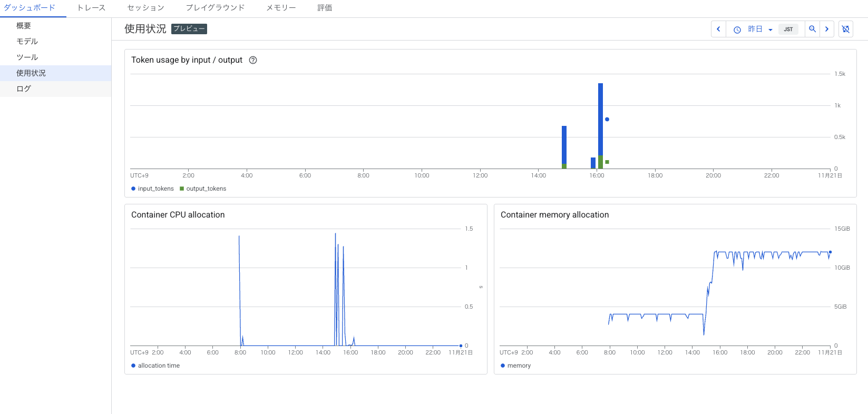Toggle input_tokens series in legend
This screenshot has width=868, height=414.
pyautogui.click(x=152, y=189)
